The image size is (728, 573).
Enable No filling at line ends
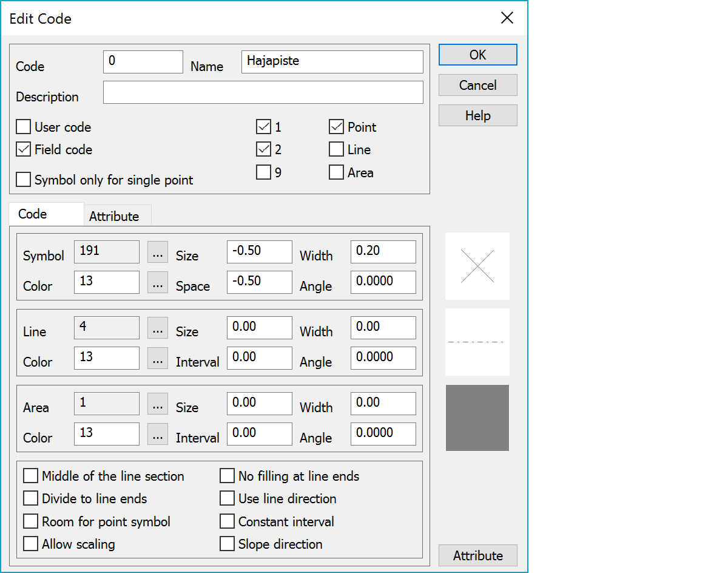227,476
